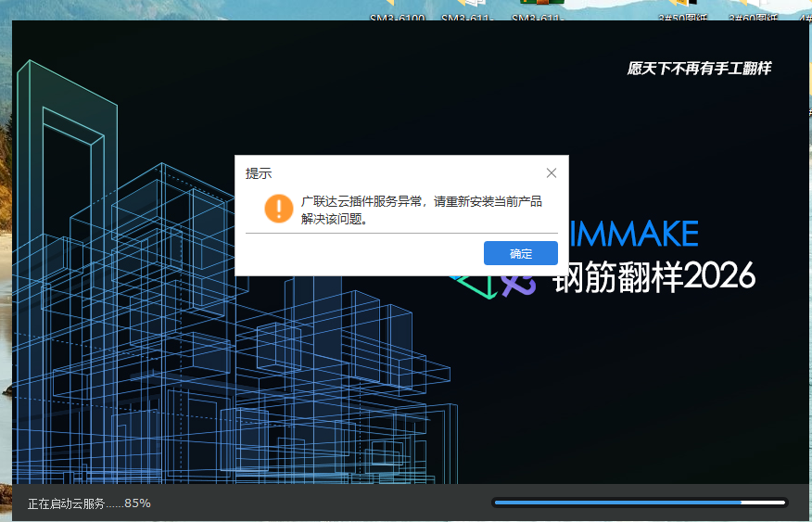The height and width of the screenshot is (522, 812).
Task: Click the cloud service startup progress bar
Action: [640, 503]
